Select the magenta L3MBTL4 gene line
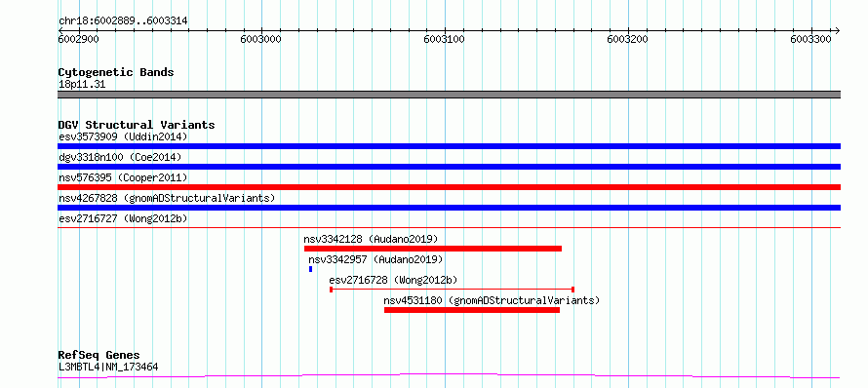Viewport: 868px width, 388px height. coord(449,376)
